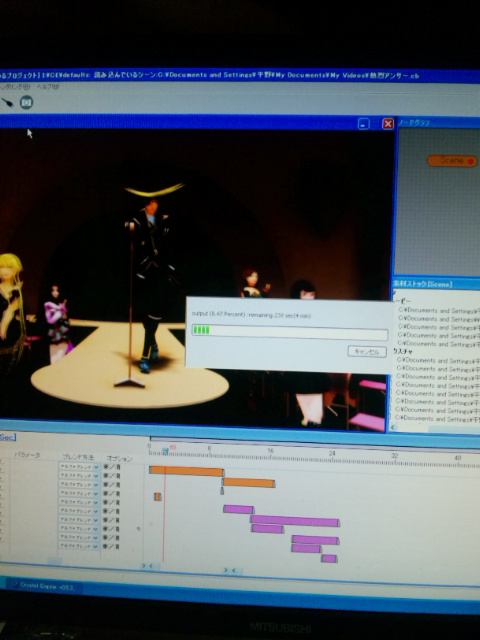480x640 pixels.
Task: Select the black brush tool icon in toolbar
Action: (x=7, y=102)
